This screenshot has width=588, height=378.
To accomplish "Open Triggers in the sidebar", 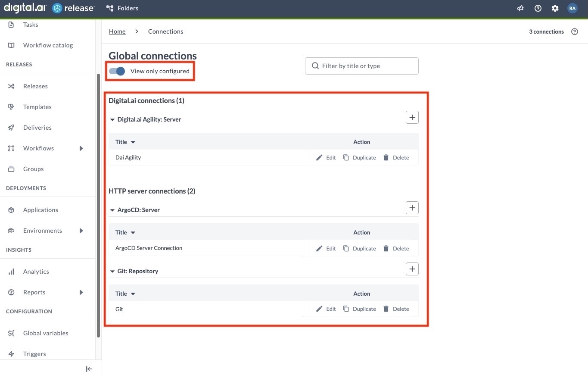I will tap(34, 354).
